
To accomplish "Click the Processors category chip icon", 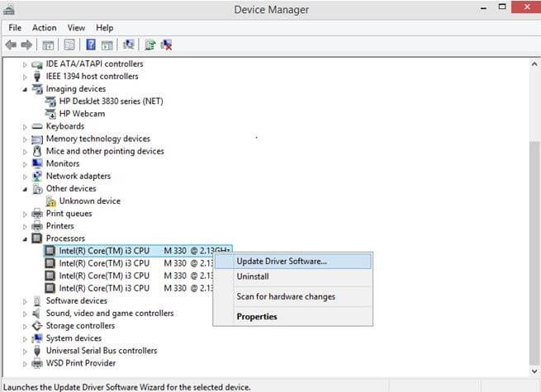I will click(37, 239).
